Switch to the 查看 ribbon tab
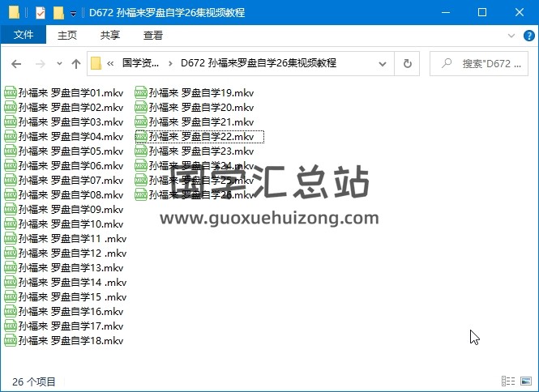 point(152,36)
